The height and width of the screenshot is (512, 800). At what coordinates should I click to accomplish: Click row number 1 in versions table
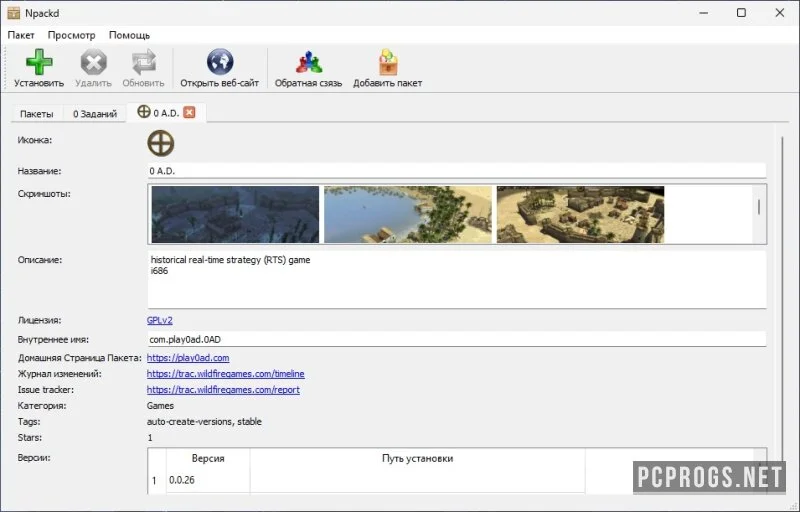(156, 480)
